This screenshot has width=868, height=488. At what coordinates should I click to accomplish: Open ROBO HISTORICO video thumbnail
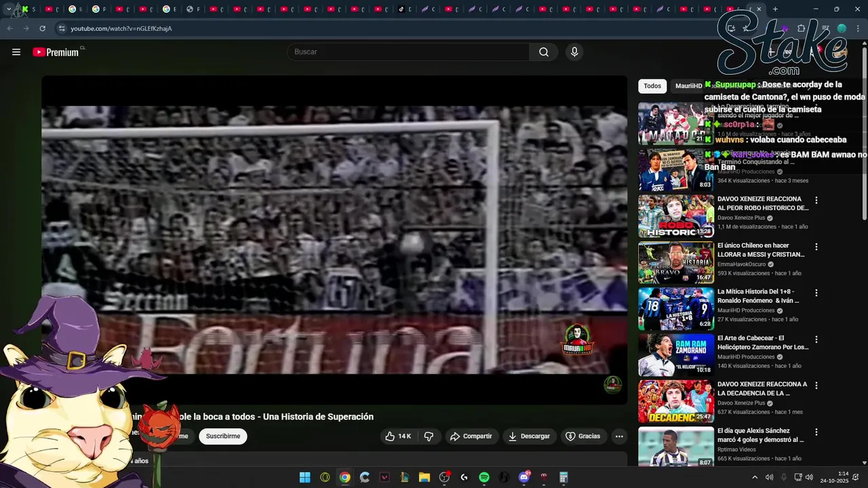(x=676, y=216)
